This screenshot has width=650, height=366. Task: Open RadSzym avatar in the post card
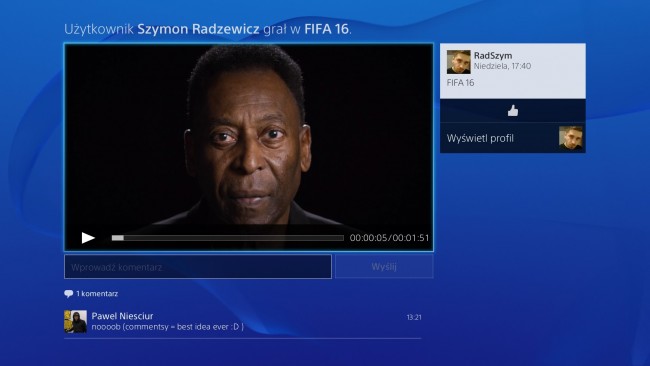458,62
